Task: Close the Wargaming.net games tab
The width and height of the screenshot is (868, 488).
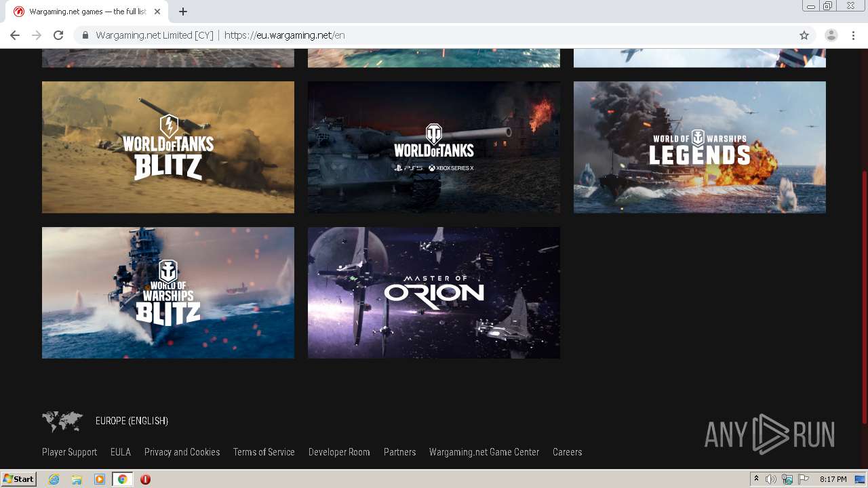Action: tap(157, 12)
